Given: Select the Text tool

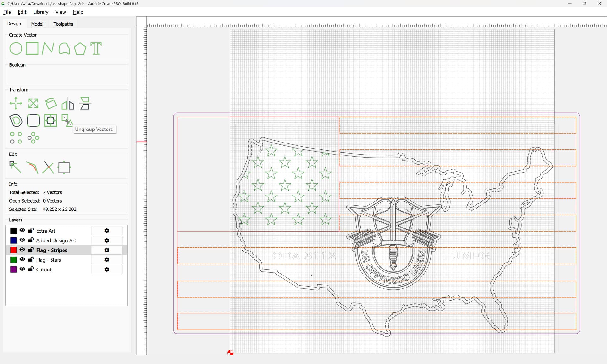Looking at the screenshot, I should coord(96,49).
